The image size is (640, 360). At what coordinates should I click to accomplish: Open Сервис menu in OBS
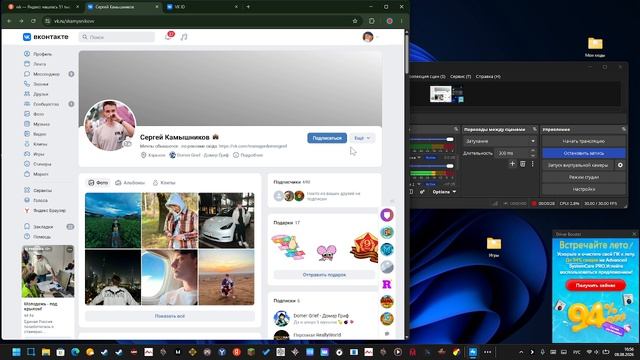click(460, 76)
